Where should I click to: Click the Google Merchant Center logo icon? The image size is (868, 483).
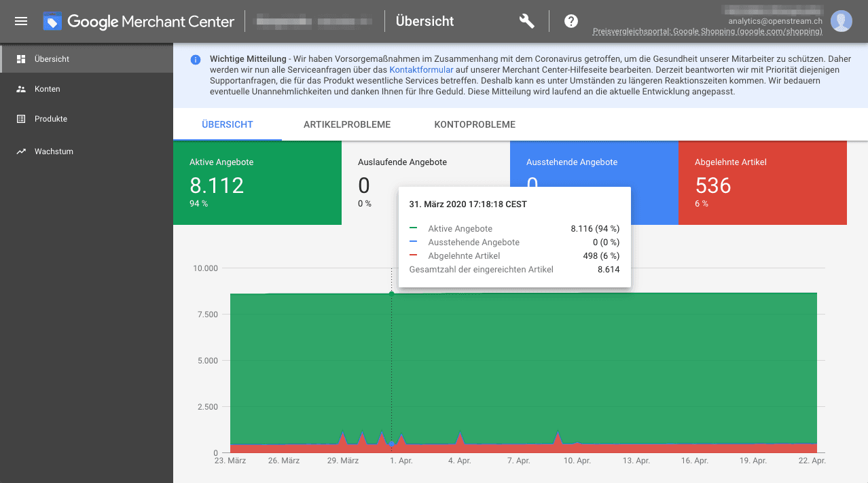coord(52,22)
